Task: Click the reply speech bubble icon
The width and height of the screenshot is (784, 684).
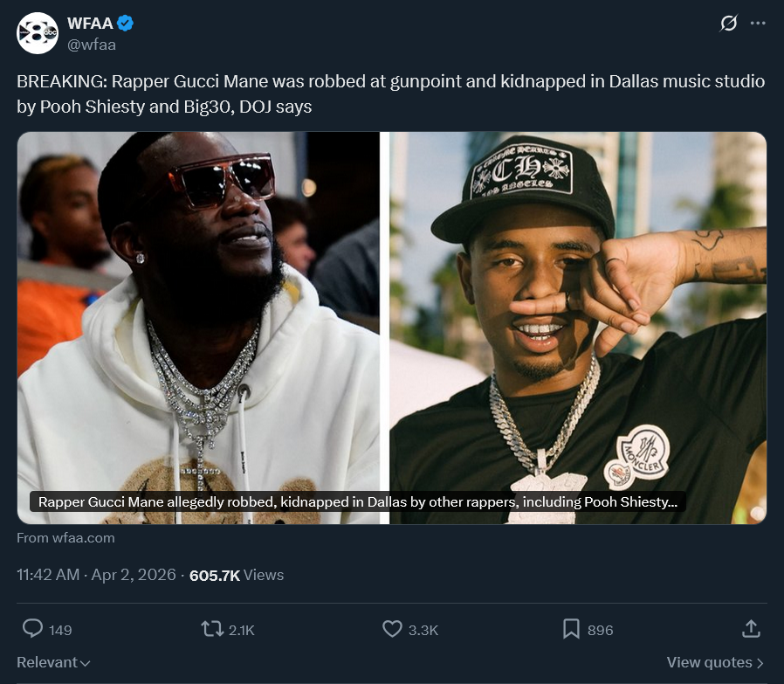Action: coord(33,628)
